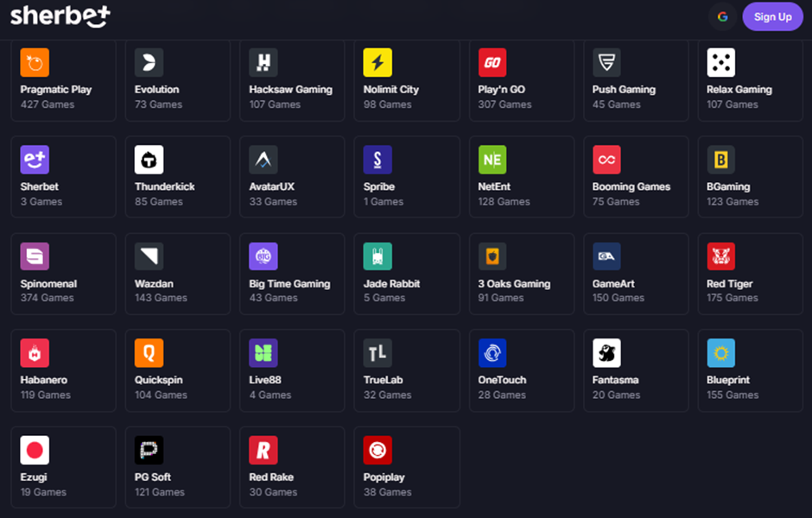The width and height of the screenshot is (812, 518).
Task: Choose the Quickspin orange icon
Action: point(149,353)
